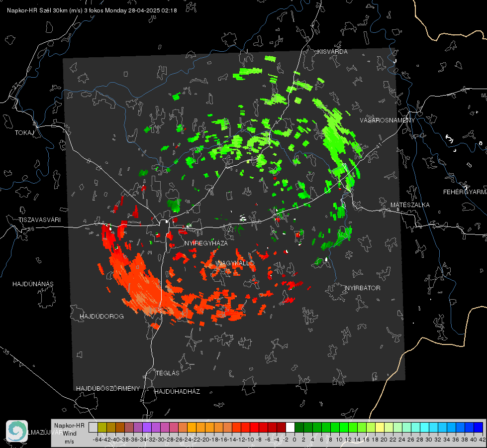Click the KISVÁRDA town label
This screenshot has height=448, width=487.
click(332, 52)
